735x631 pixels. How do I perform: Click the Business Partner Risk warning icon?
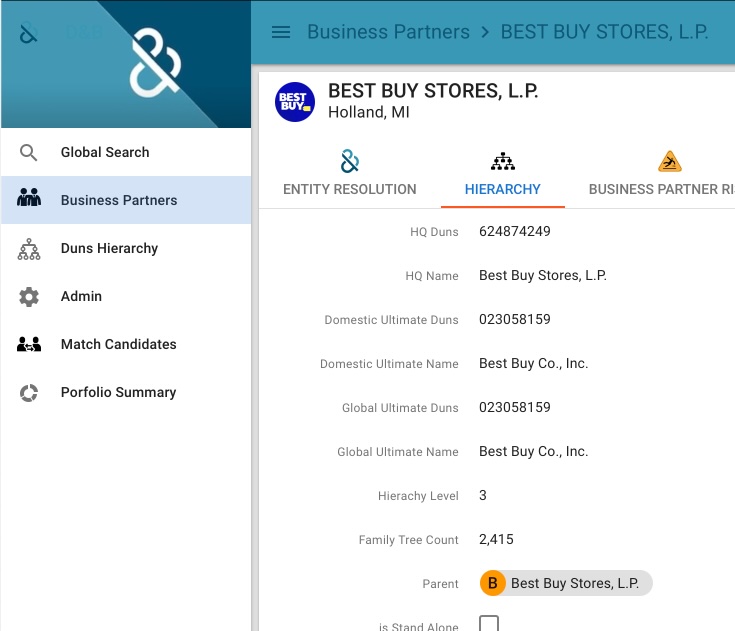[669, 161]
